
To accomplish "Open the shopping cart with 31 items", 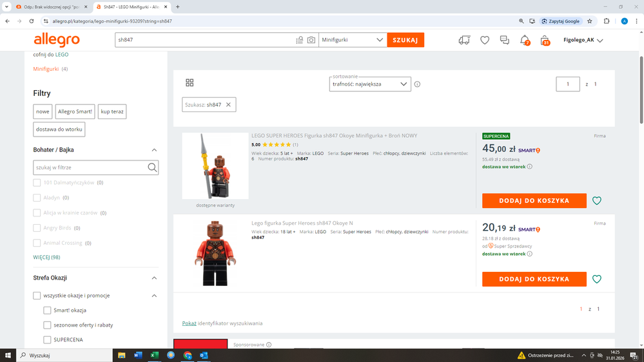I will pyautogui.click(x=545, y=40).
